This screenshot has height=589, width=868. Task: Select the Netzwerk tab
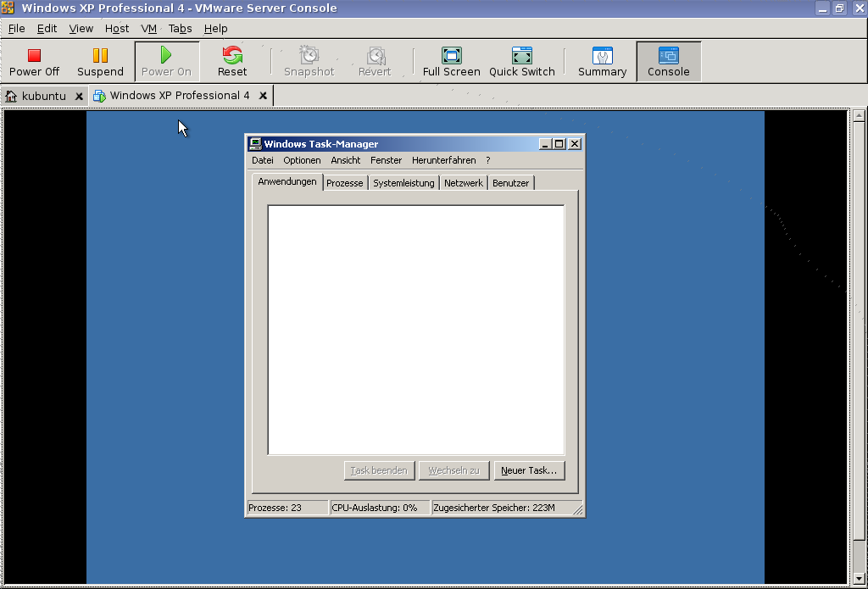[464, 183]
